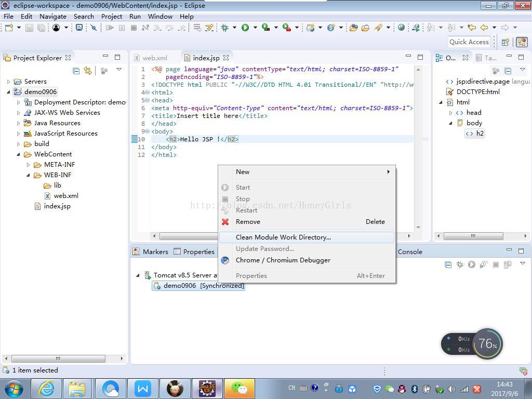Image resolution: width=532 pixels, height=399 pixels.
Task: Open the Internet Explorer taskbar icon
Action: (x=46, y=388)
